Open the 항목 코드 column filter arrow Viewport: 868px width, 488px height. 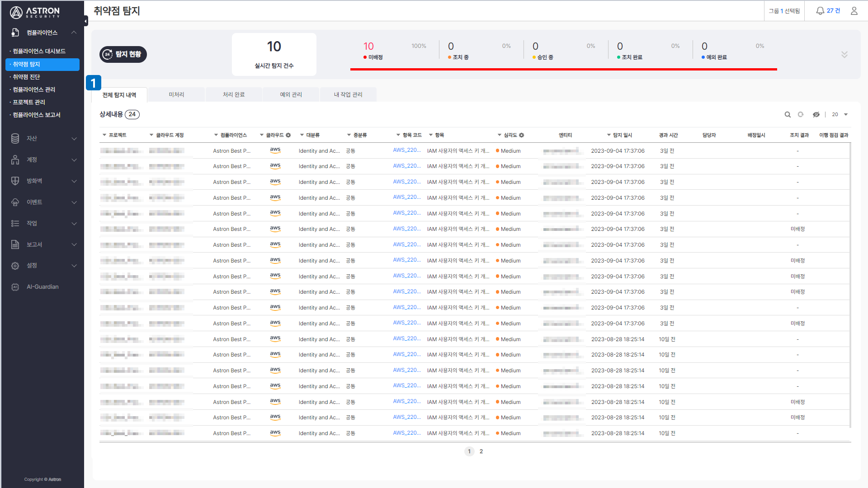click(398, 135)
